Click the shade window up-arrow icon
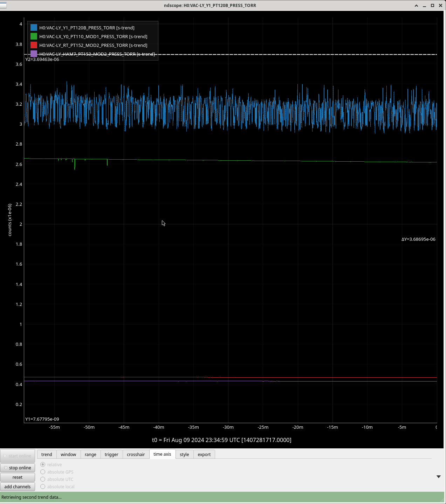The image size is (446, 504). pyautogui.click(x=416, y=6)
